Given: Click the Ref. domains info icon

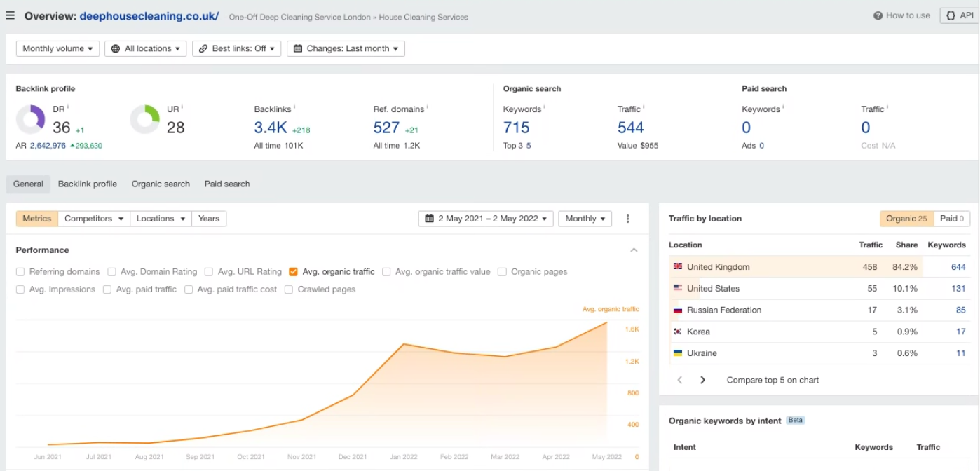Looking at the screenshot, I should coord(428,107).
